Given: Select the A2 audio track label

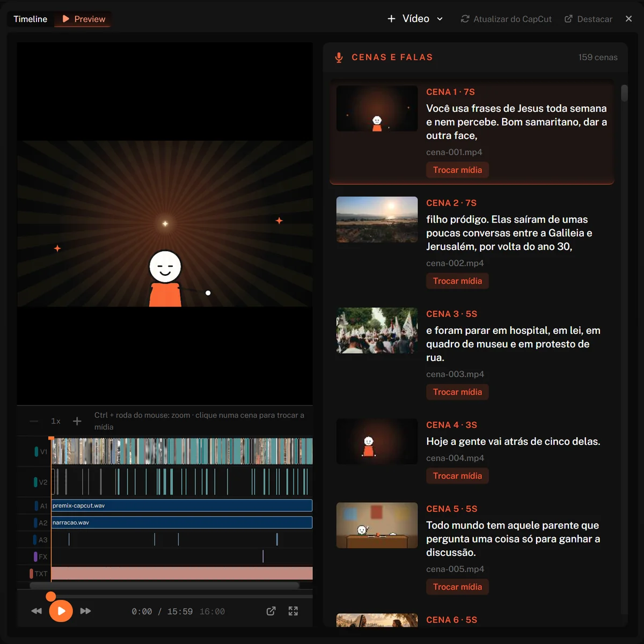Looking at the screenshot, I should click(41, 523).
